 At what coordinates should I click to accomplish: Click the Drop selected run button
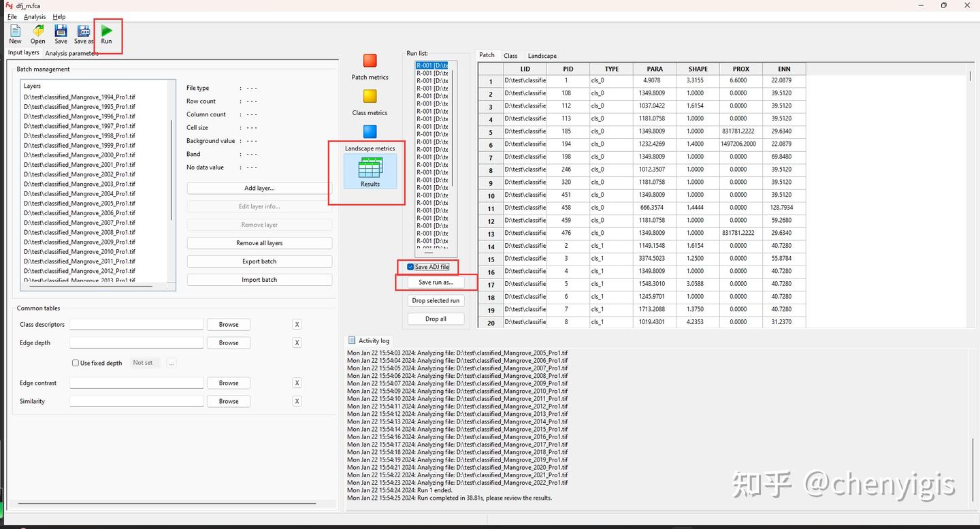coord(436,300)
